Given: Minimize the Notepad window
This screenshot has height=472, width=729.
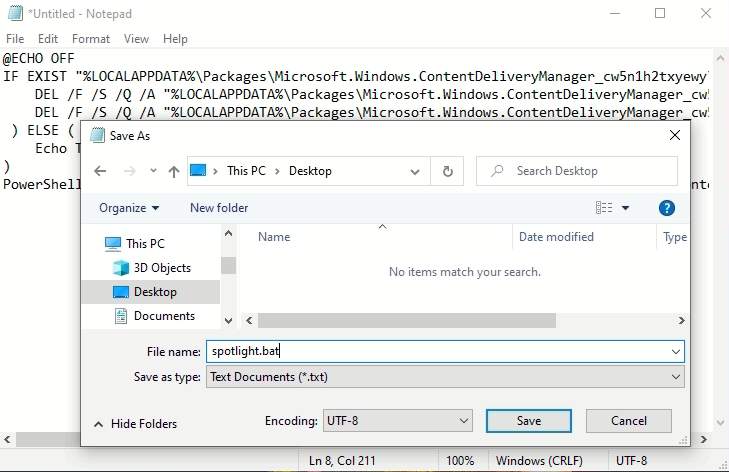Looking at the screenshot, I should [615, 13].
